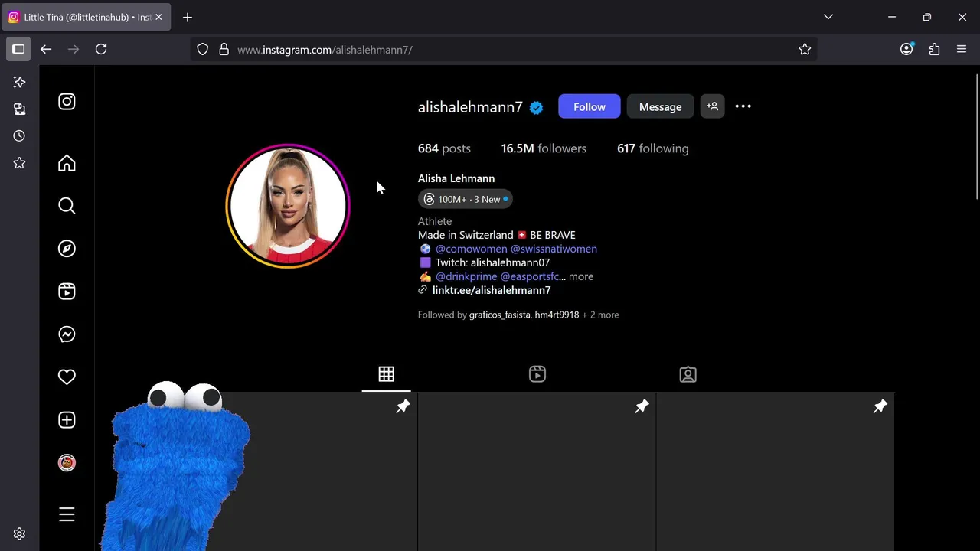Viewport: 980px width, 551px height.
Task: Open linktr.ee/alishalehmann7 link
Action: (491, 290)
